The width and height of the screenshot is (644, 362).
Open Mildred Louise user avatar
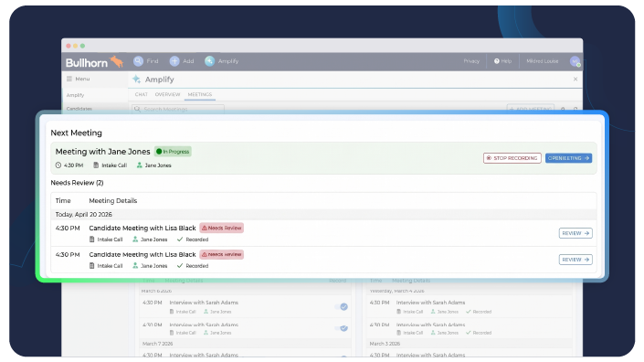pyautogui.click(x=575, y=61)
